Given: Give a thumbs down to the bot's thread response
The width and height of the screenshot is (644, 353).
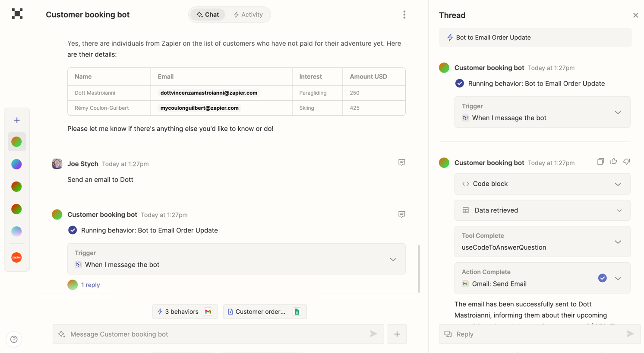Looking at the screenshot, I should click(x=626, y=161).
